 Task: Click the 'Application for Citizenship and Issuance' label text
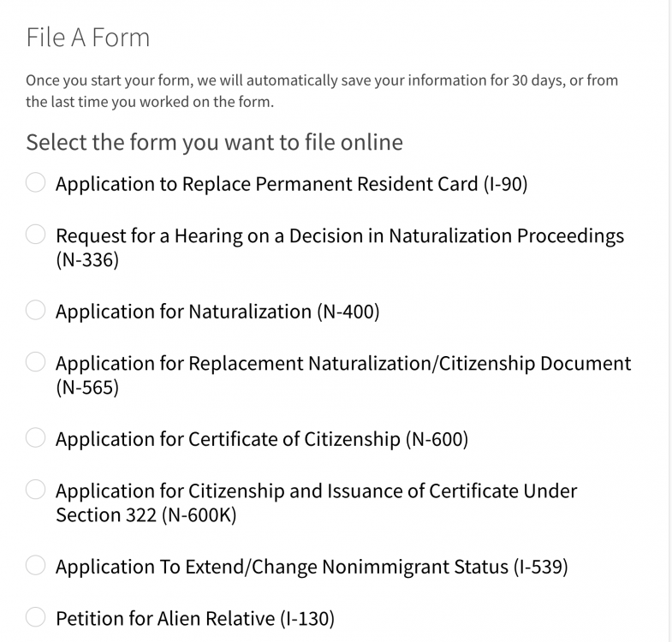[240, 491]
